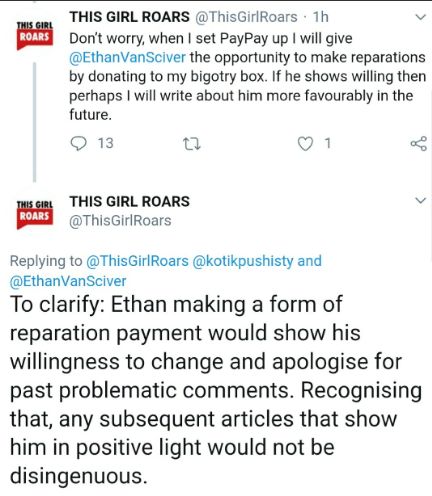Open the first tweet's body text
This screenshot has height=496, width=432.
pyautogui.click(x=247, y=76)
